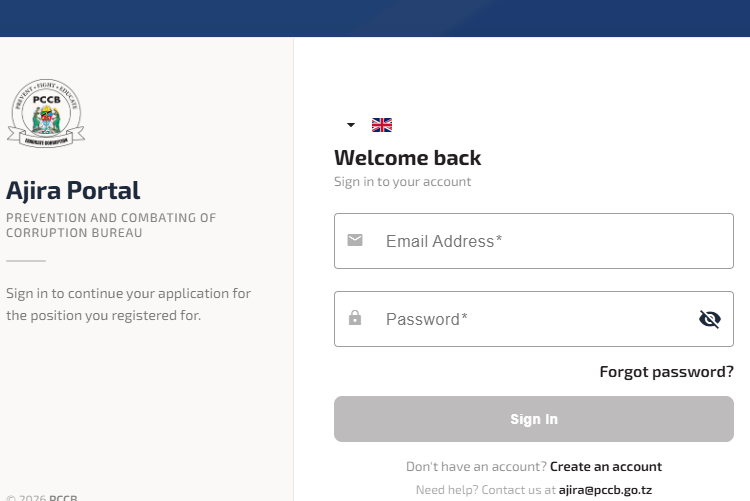
Task: Click the "Sign in to your account" subtitle
Action: [x=402, y=182]
